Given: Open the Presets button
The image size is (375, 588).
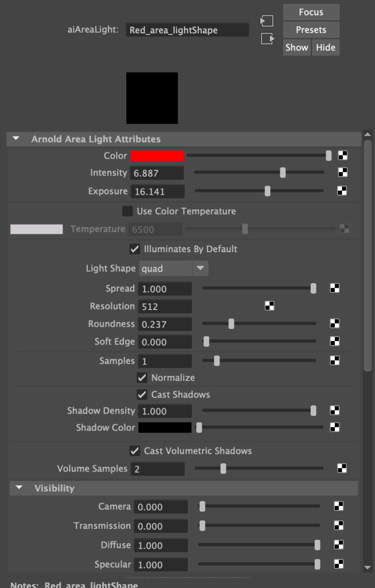Looking at the screenshot, I should [311, 30].
